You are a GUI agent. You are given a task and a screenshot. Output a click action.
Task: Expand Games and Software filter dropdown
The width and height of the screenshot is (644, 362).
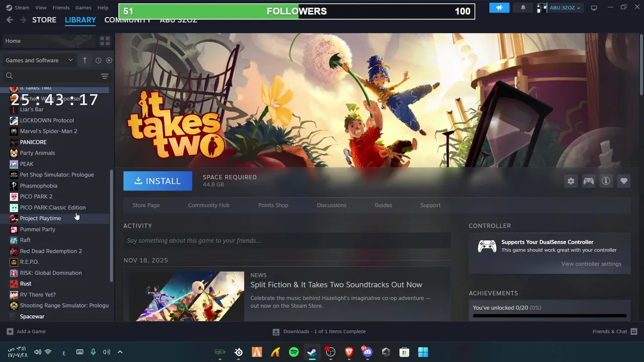pos(39,60)
